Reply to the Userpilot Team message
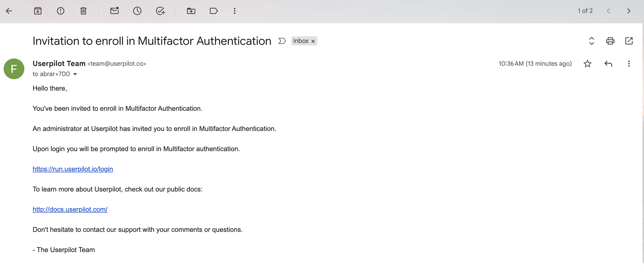This screenshot has width=644, height=265. [x=608, y=64]
